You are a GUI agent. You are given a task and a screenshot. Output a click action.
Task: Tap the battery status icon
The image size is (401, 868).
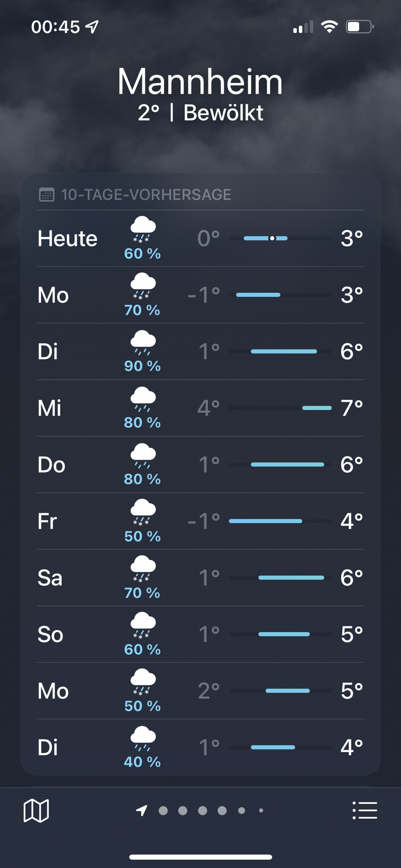pyautogui.click(x=360, y=27)
